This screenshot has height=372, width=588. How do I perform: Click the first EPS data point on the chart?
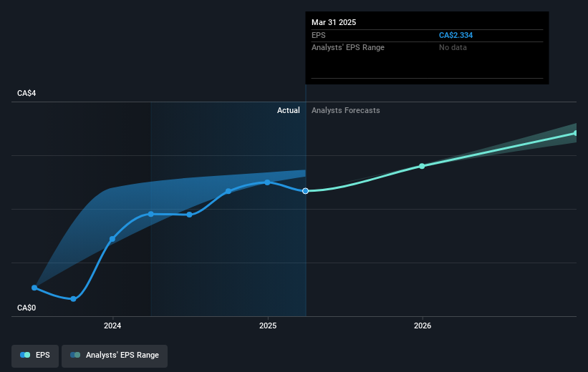[34, 288]
